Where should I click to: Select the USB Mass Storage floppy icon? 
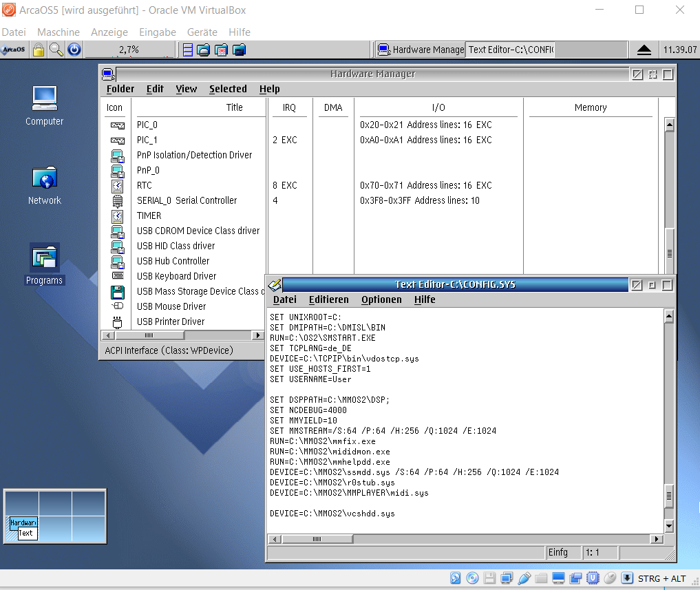(118, 292)
